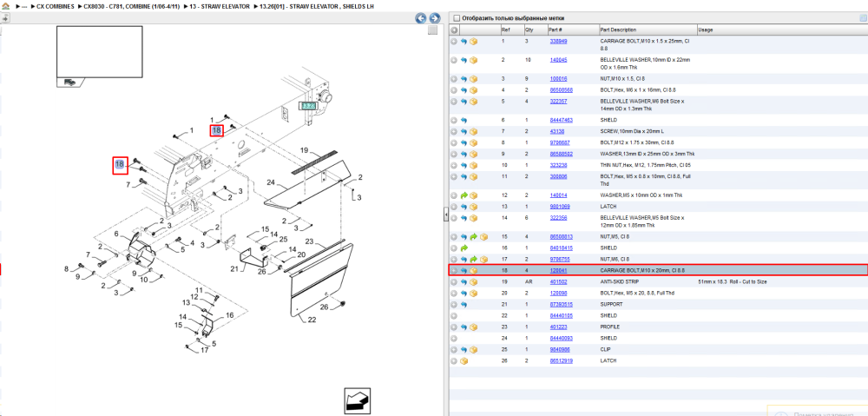
Task: Click callout 24 on the diagram
Action: point(271,182)
